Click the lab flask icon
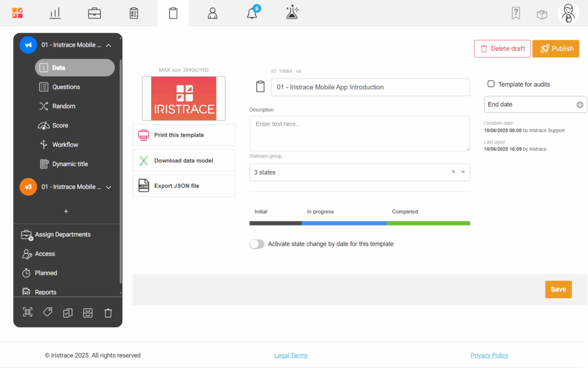This screenshot has height=368, width=588. coord(292,13)
